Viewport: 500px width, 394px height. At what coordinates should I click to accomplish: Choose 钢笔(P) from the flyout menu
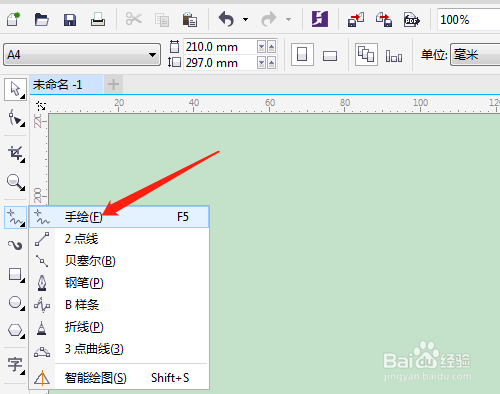point(119,283)
